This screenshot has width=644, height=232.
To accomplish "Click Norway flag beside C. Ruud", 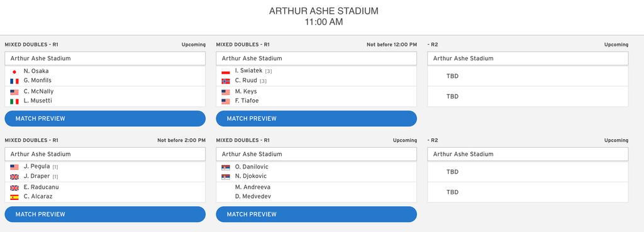I will point(226,81).
